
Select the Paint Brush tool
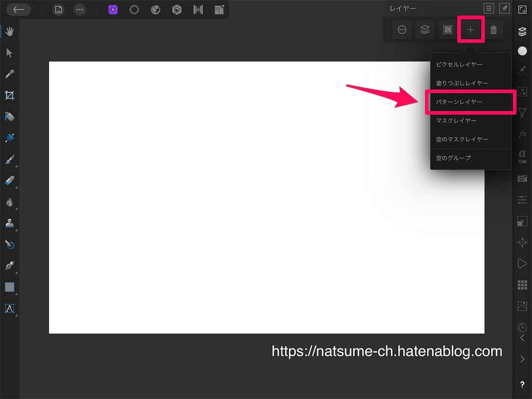[9, 159]
